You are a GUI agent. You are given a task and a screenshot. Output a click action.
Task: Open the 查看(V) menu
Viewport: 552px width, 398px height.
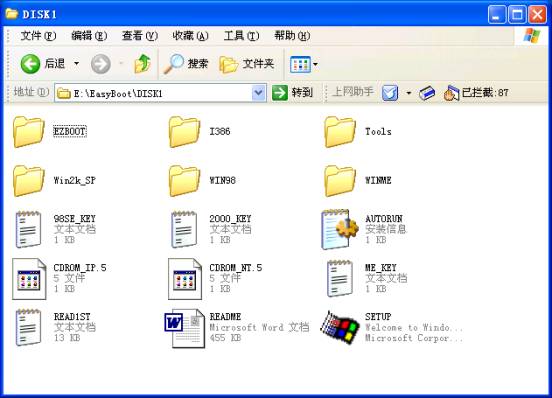[x=140, y=36]
